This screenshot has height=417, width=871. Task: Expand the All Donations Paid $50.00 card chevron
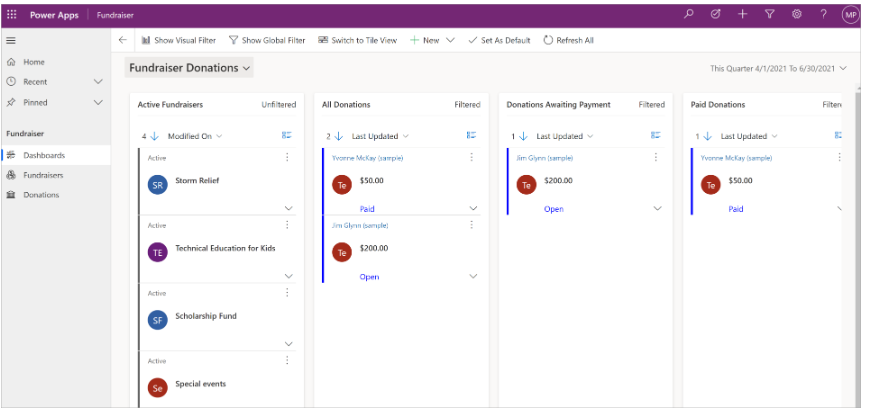click(x=473, y=208)
